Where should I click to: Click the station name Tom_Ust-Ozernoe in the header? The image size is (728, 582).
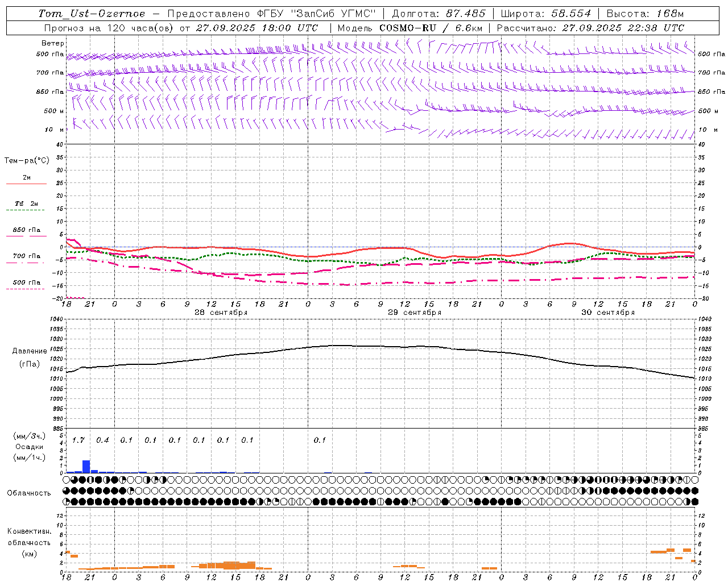(92, 14)
